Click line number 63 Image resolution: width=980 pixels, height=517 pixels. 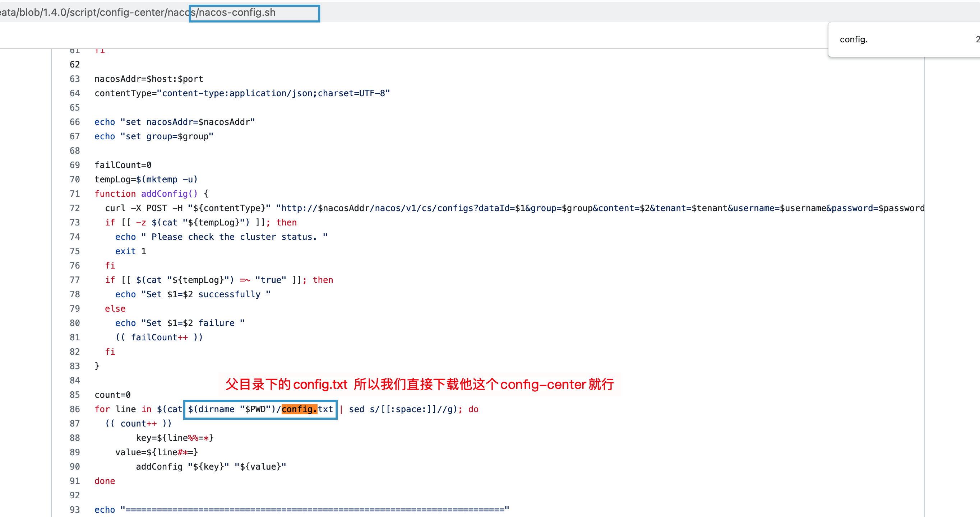click(75, 79)
